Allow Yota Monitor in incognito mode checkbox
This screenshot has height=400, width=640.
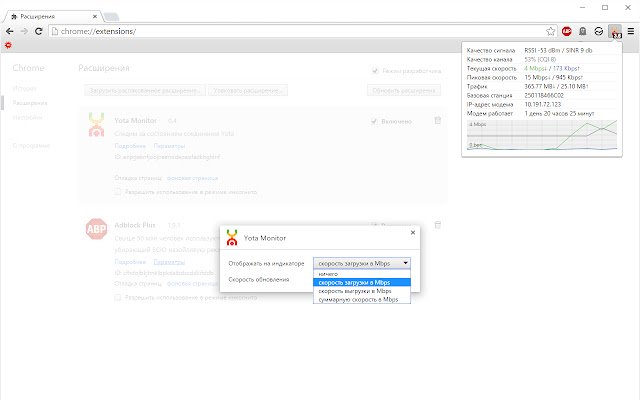[x=118, y=192]
